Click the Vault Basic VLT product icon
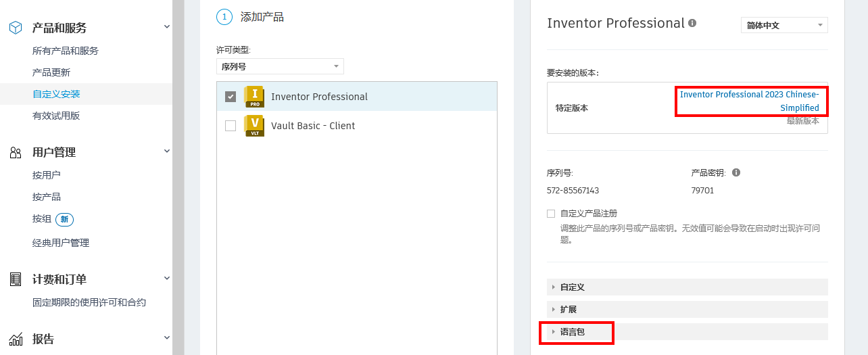The height and width of the screenshot is (355, 868). 254,126
